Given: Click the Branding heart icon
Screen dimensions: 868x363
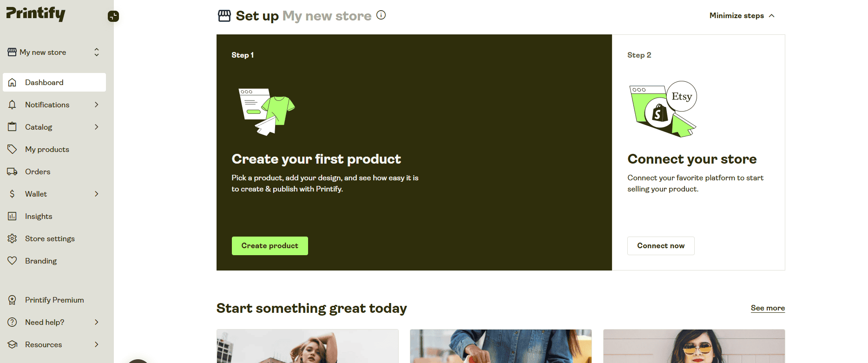Looking at the screenshot, I should 13,261.
